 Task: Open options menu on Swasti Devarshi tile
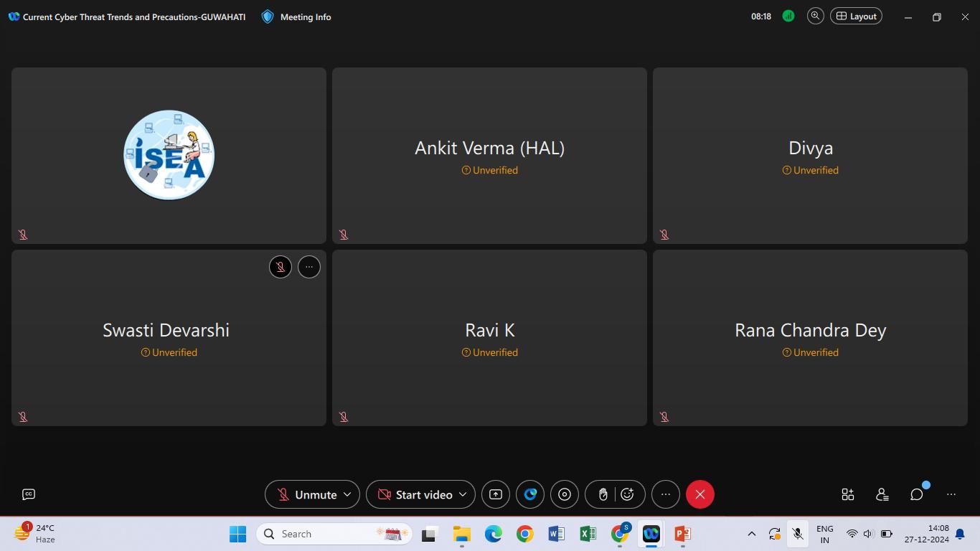[x=309, y=267]
